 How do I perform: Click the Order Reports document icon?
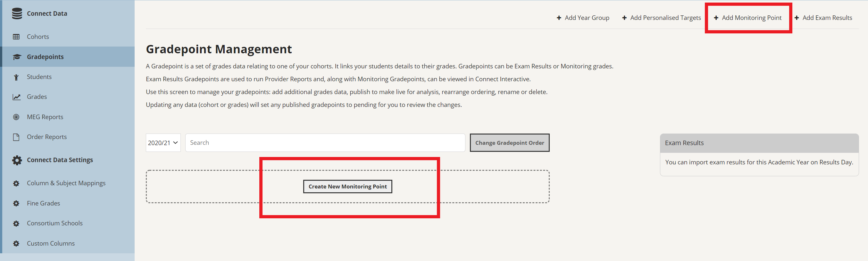(16, 137)
